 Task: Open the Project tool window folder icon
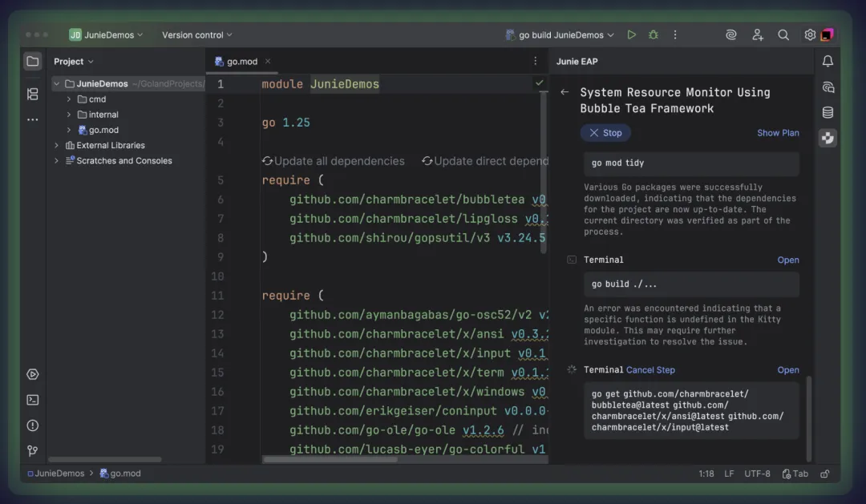point(33,61)
